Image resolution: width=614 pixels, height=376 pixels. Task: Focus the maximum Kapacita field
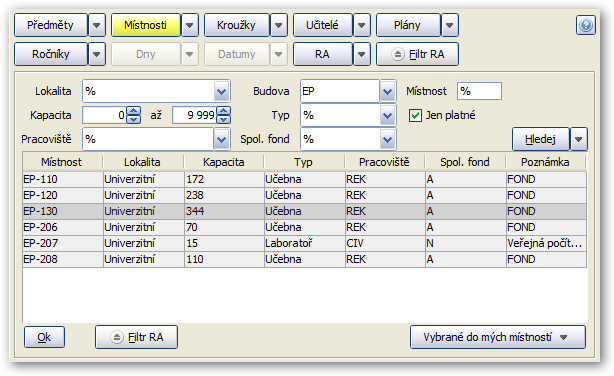(x=194, y=115)
